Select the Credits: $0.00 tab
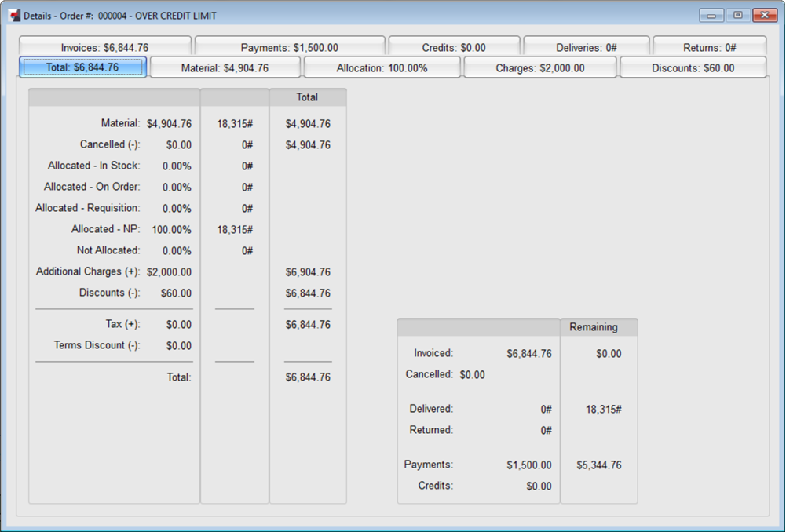786x532 pixels. pyautogui.click(x=453, y=47)
